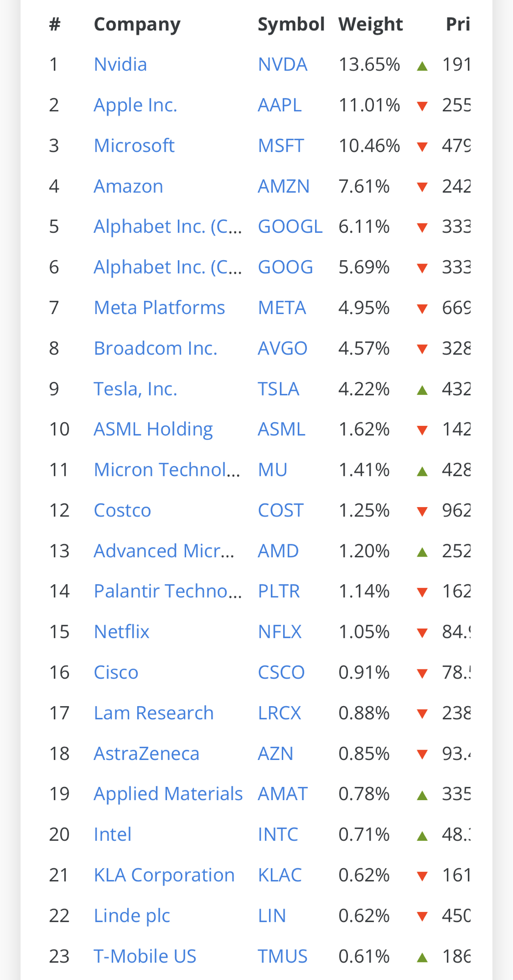
Task: Click the NVDA symbol link
Action: [282, 65]
